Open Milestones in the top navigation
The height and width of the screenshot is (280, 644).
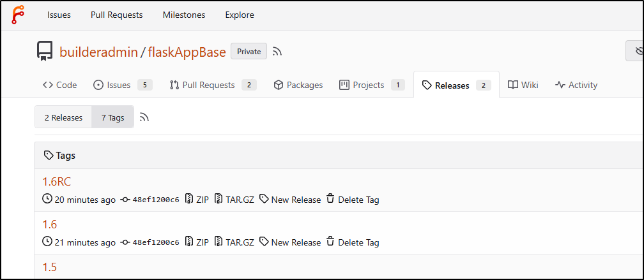(x=184, y=15)
